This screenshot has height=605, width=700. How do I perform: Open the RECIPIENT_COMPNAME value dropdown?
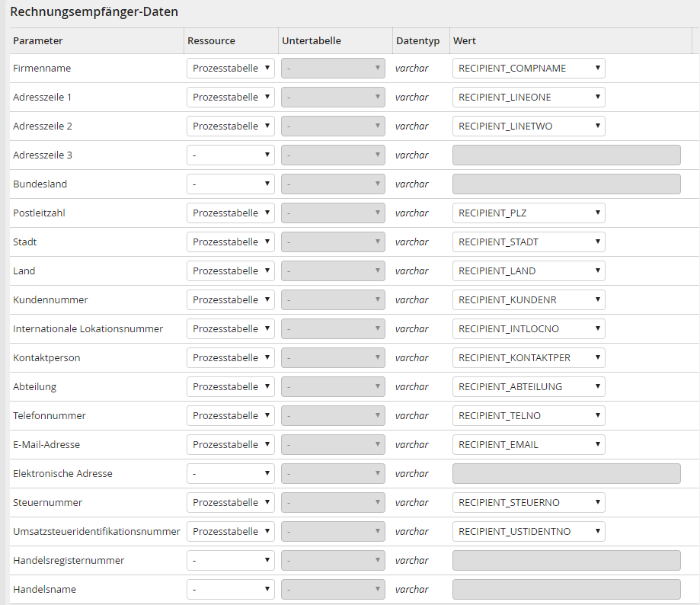[529, 69]
